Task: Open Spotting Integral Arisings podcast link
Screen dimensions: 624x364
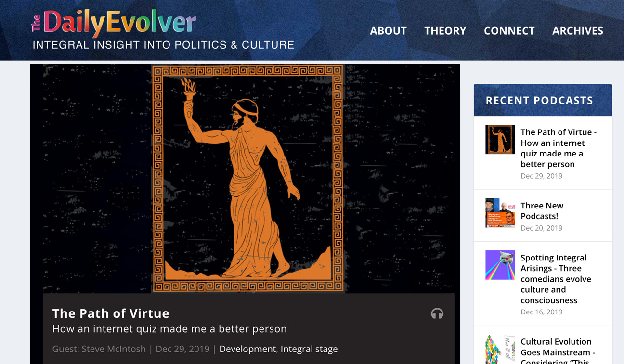Action: 556,279
